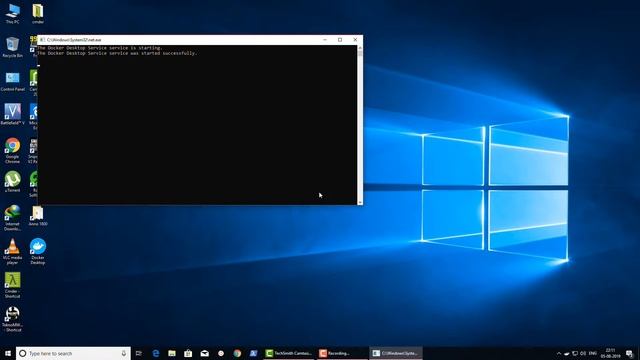640x360 pixels.
Task: Select the Cinder Shortcut lambda icon
Action: pos(12,285)
